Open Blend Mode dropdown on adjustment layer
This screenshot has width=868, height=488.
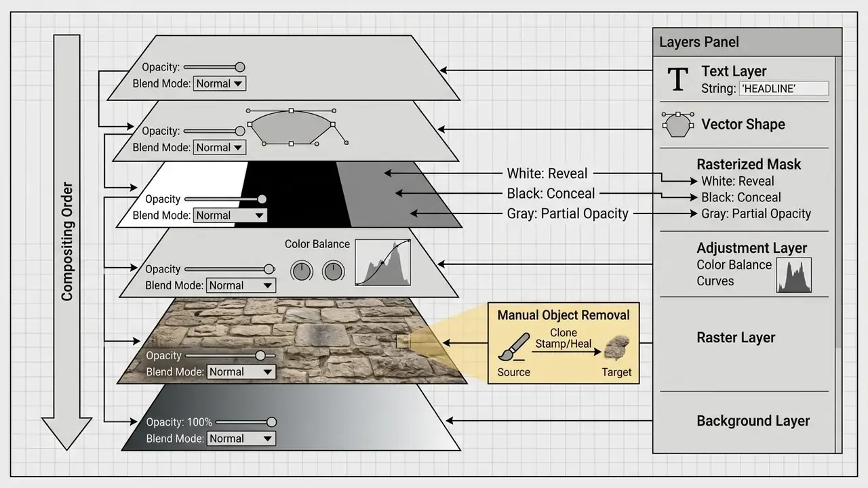tap(241, 285)
